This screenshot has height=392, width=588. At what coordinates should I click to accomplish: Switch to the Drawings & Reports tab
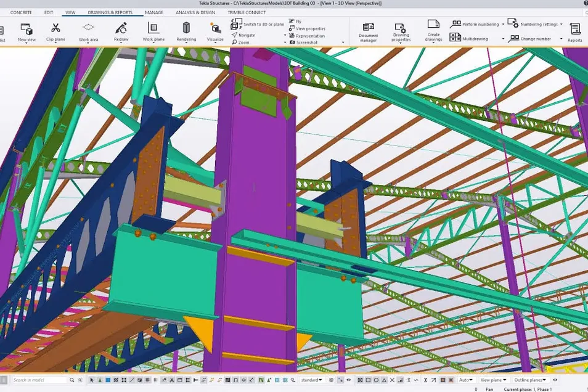110,12
